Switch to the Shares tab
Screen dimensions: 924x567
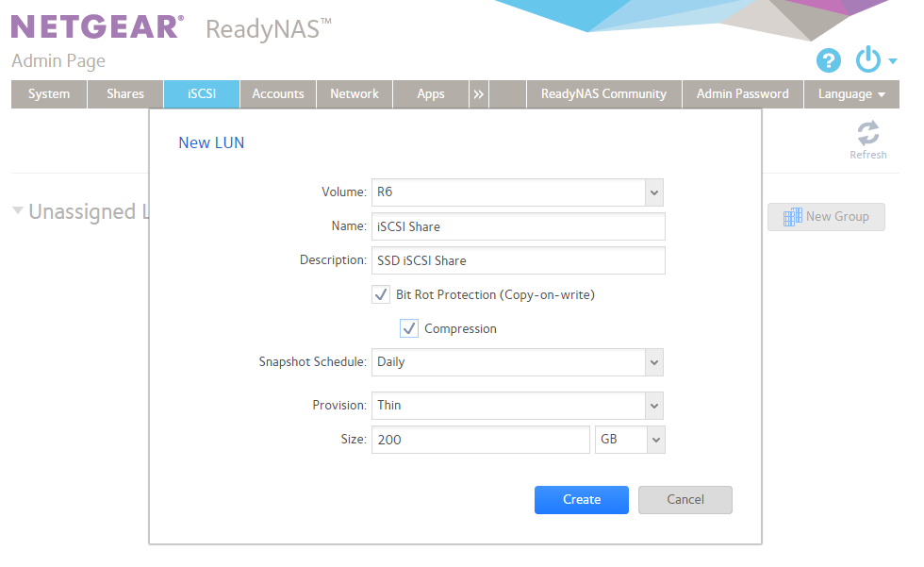(125, 94)
